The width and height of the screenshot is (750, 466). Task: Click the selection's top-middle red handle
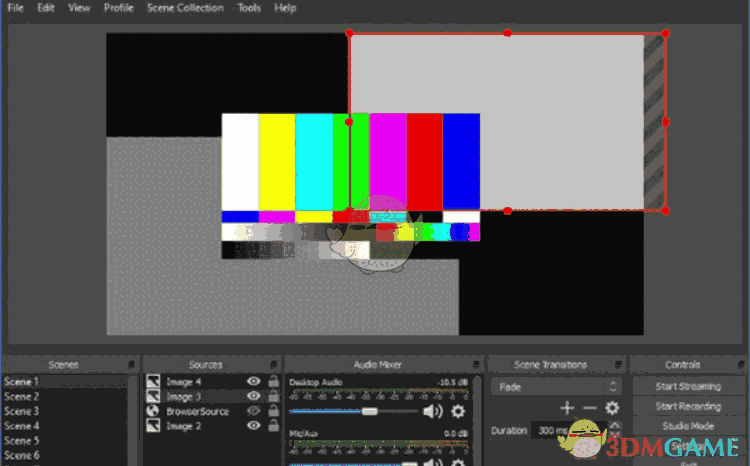coord(507,33)
